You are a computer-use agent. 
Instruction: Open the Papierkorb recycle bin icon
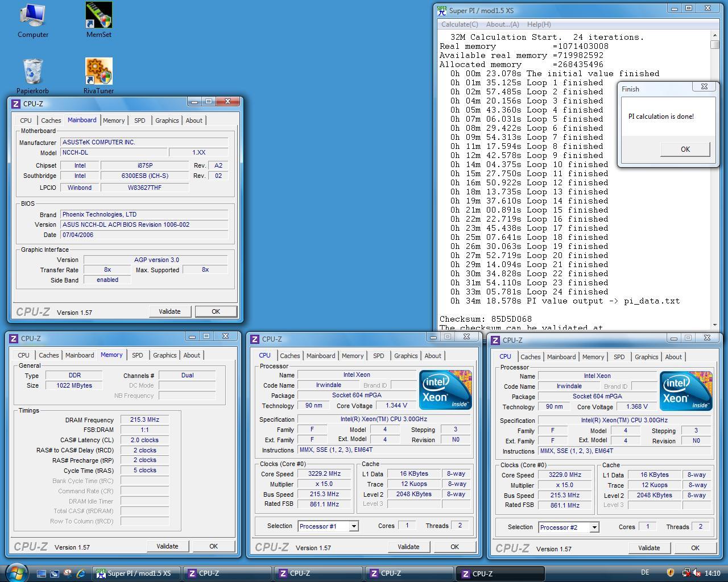[32, 76]
